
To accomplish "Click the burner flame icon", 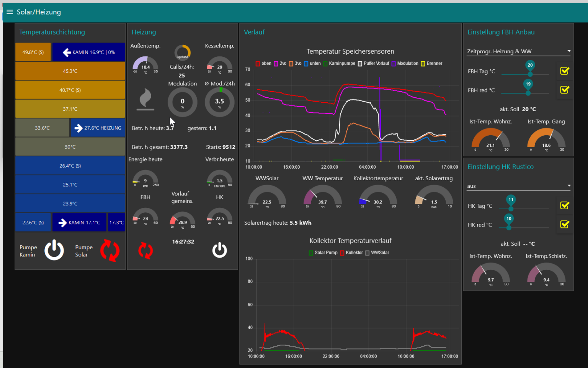I will pyautogui.click(x=145, y=99).
